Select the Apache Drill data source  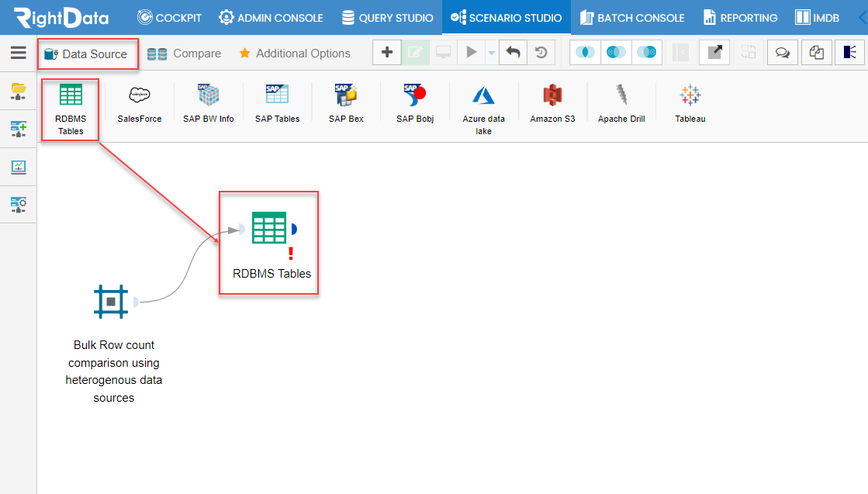621,104
